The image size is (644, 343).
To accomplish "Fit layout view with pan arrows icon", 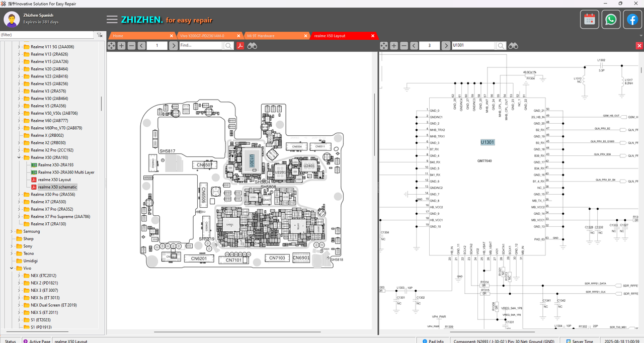I will tap(111, 46).
